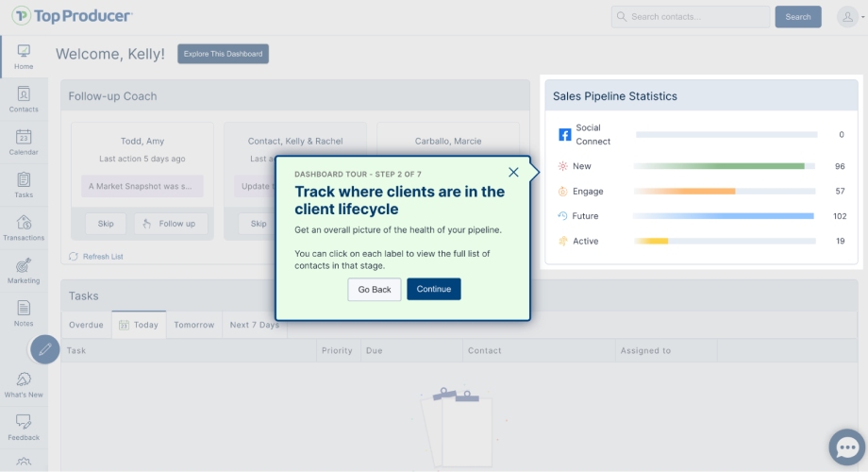Viewport: 868px width, 472px height.
Task: Open the Contacts sidebar icon
Action: pyautogui.click(x=24, y=99)
